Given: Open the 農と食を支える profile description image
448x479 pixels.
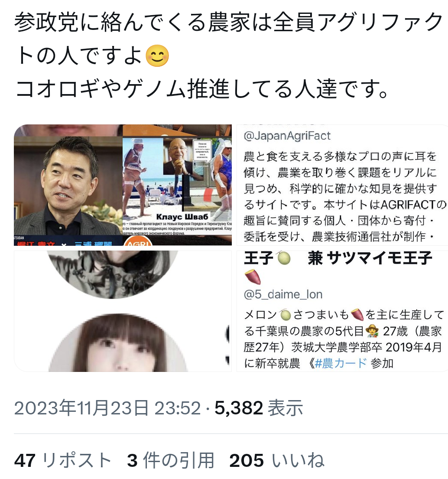Looking at the screenshot, I should (x=342, y=185).
